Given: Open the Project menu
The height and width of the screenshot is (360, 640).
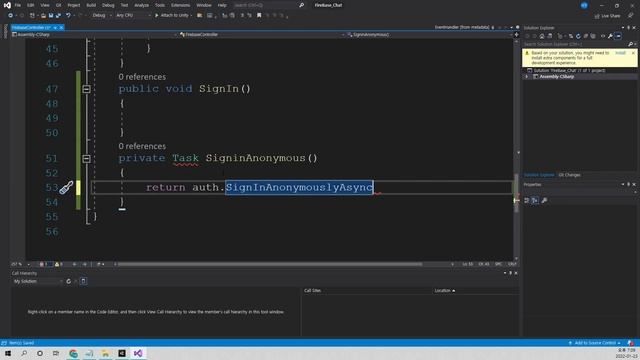Looking at the screenshot, I should coord(74,5).
